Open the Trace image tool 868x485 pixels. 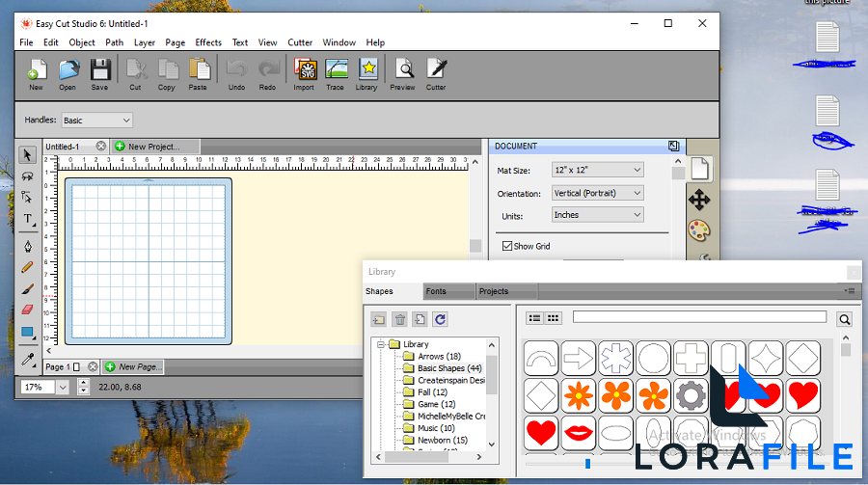tap(336, 75)
